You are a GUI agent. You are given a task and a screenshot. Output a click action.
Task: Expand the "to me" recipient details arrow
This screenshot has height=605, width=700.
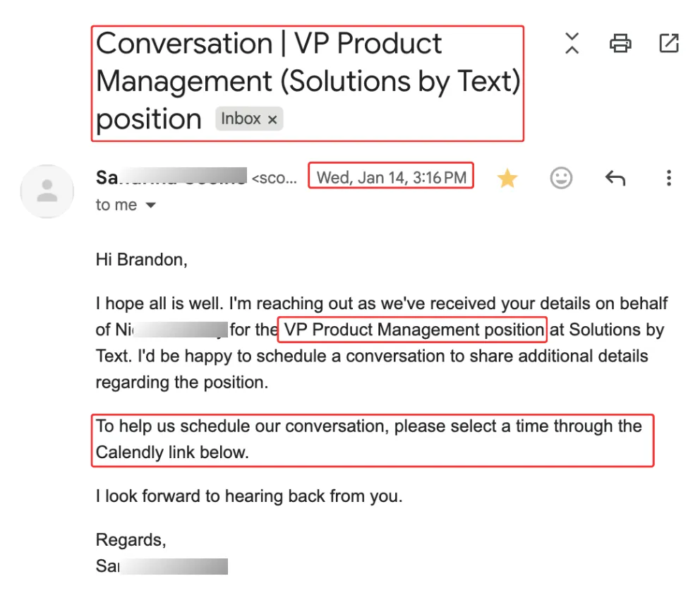coord(150,206)
